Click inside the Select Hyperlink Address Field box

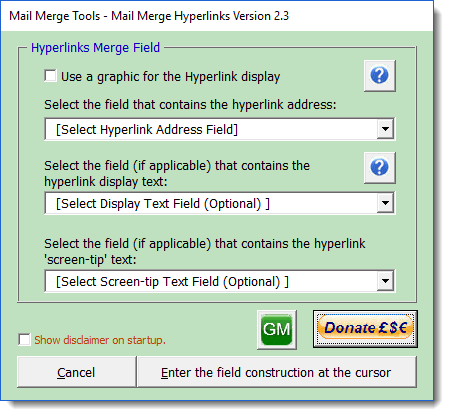point(211,129)
